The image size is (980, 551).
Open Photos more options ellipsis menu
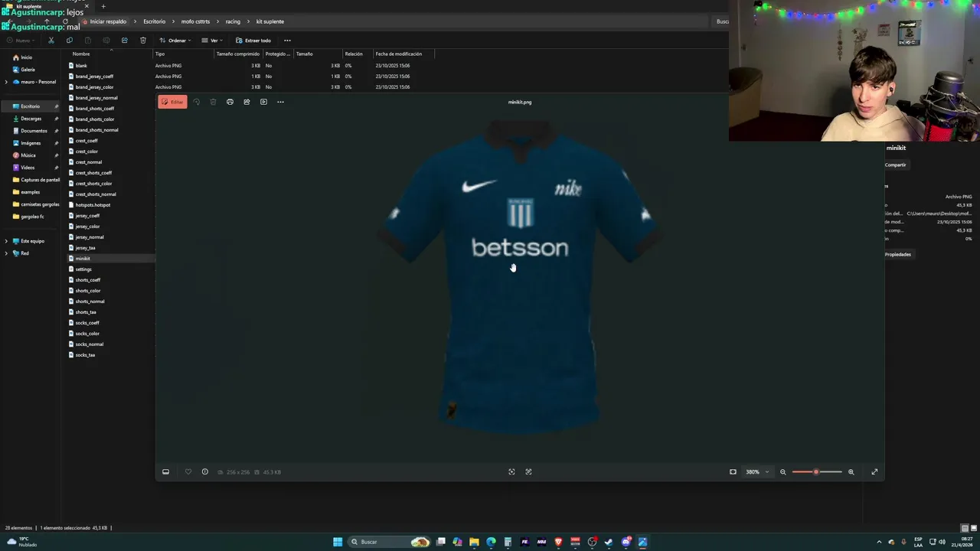pyautogui.click(x=280, y=102)
